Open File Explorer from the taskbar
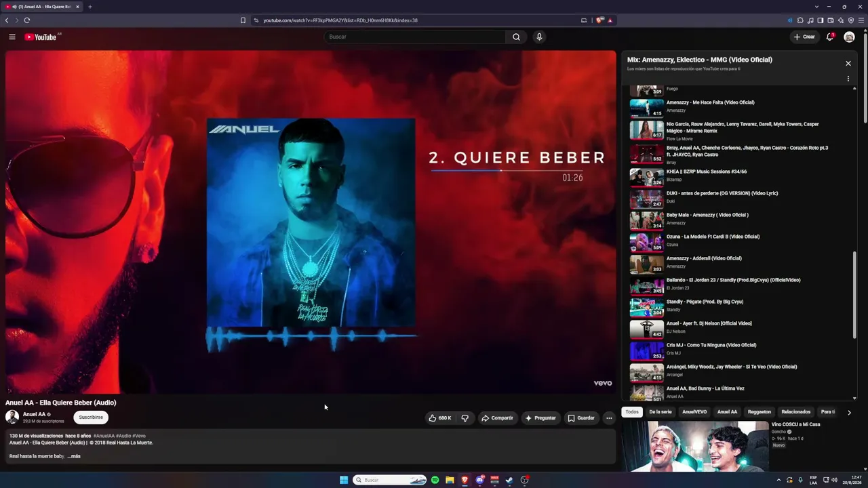Viewport: 868px width, 488px height. pos(450,480)
